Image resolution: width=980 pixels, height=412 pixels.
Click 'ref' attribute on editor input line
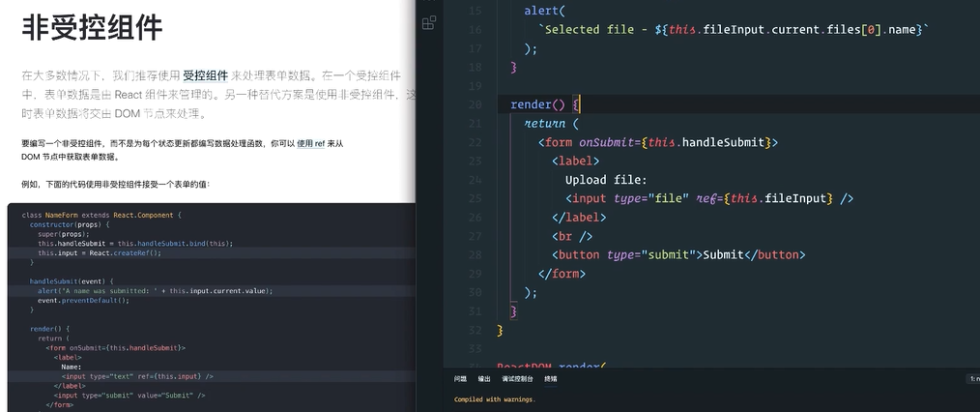(706, 198)
